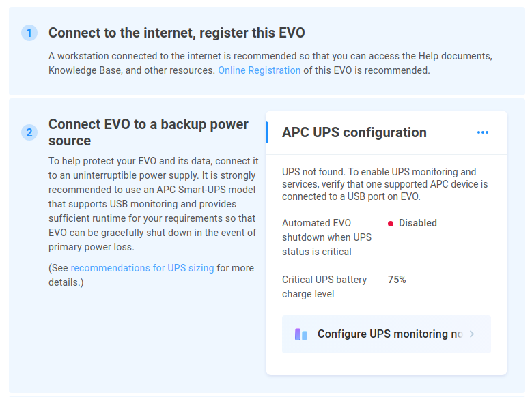Click the "Connect EVO to a backup power source" heading
This screenshot has height=397, width=532.
point(148,132)
